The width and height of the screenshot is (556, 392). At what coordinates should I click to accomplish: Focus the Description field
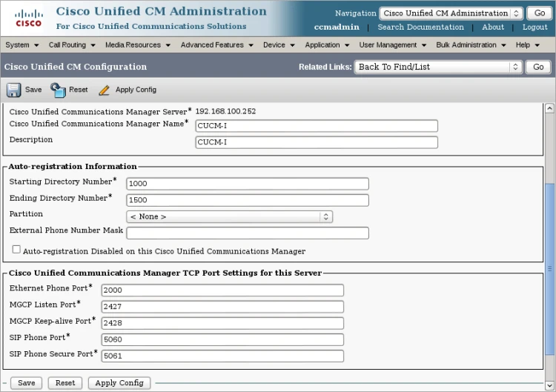[x=317, y=142]
